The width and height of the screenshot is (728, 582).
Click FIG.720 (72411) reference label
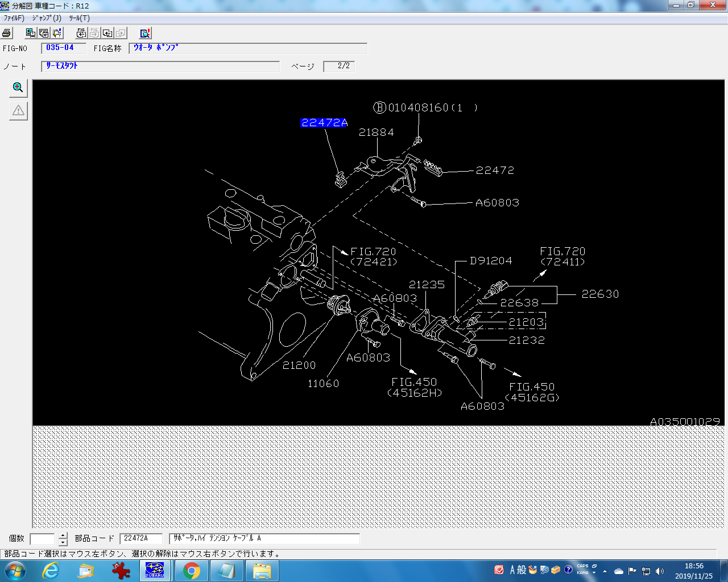pos(562,256)
